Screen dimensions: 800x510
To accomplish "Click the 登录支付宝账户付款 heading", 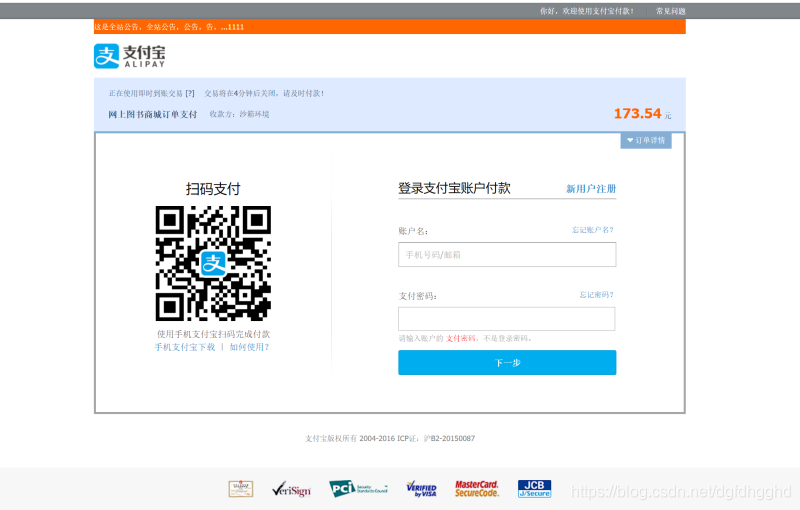I will point(454,188).
